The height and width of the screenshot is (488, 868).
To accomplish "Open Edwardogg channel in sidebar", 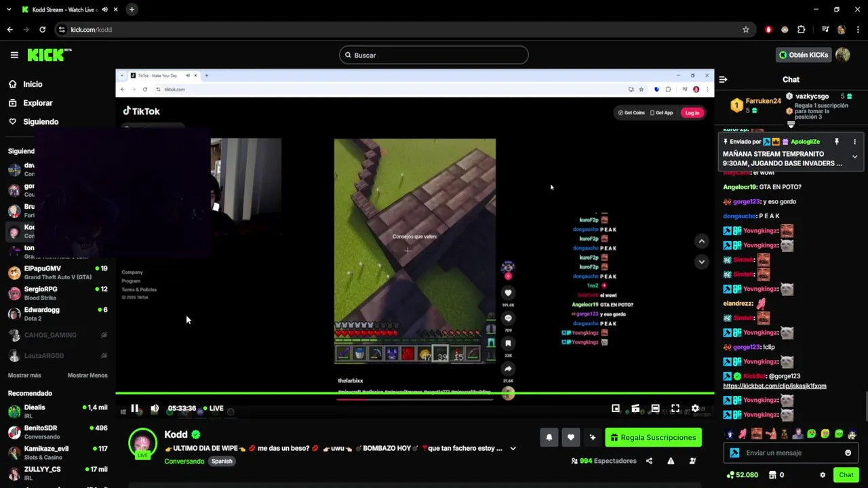I will coord(58,314).
